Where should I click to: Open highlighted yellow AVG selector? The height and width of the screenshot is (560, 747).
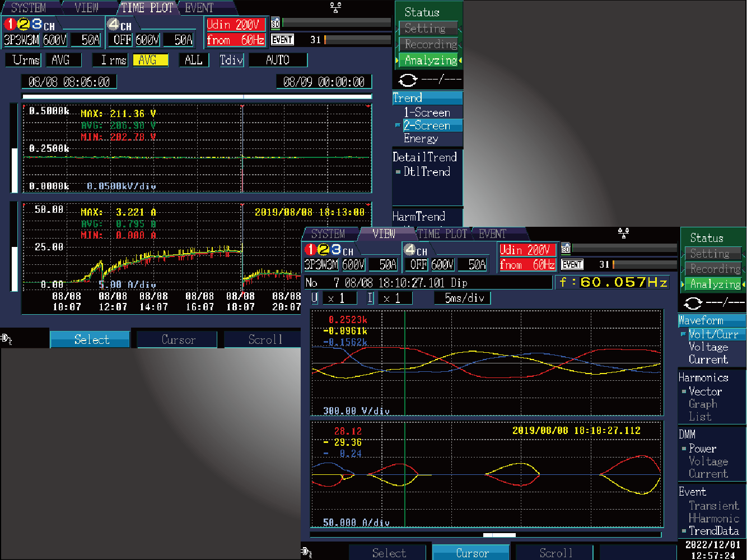pos(150,60)
